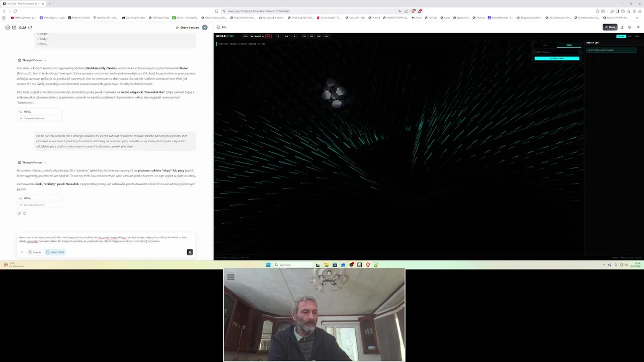The height and width of the screenshot is (362, 644).
Task: Send the message with arrow button
Action: 190,252
